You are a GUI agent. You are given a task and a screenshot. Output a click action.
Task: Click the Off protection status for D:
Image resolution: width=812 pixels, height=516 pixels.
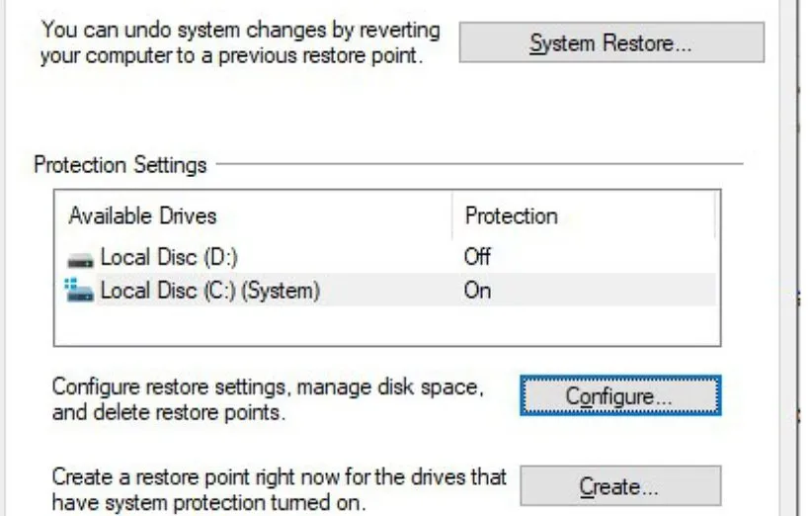[x=477, y=258]
